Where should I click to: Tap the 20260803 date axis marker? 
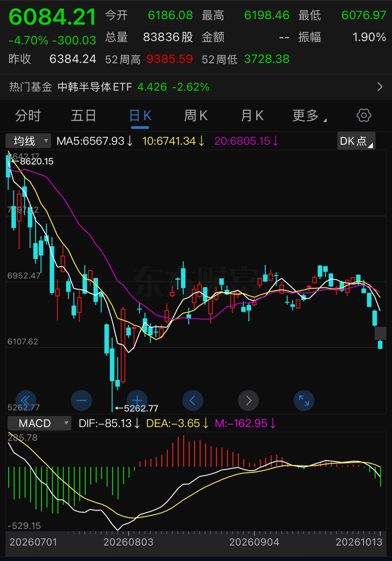[128, 542]
